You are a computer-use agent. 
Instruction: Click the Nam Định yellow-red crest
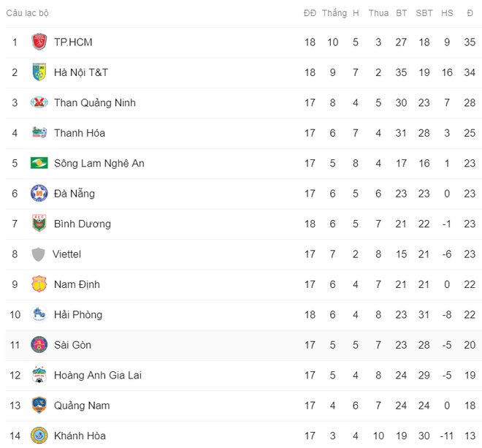point(39,284)
